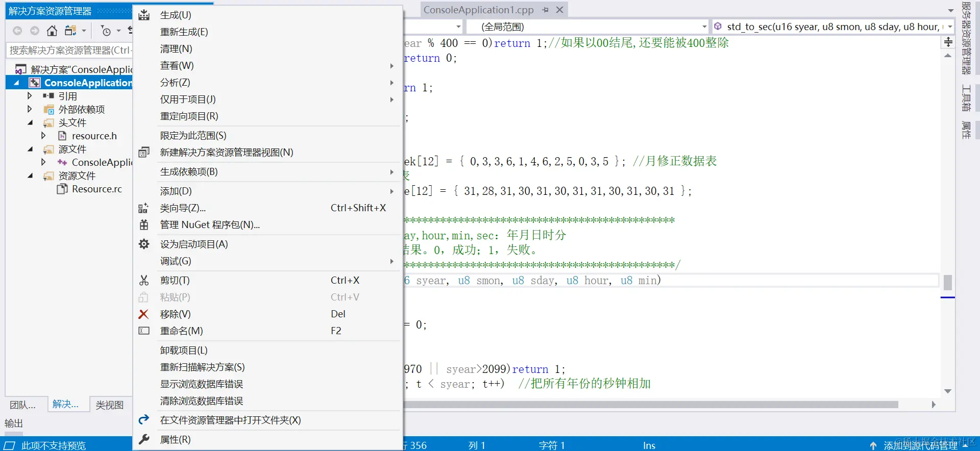Open the 调试(G) submenu
The width and height of the screenshot is (980, 451).
click(268, 261)
